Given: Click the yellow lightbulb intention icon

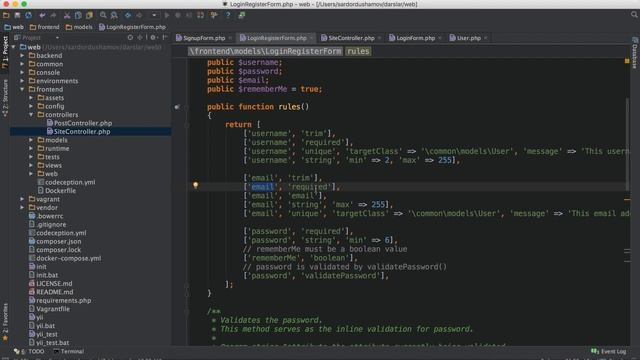Looking at the screenshot, I should (196, 186).
